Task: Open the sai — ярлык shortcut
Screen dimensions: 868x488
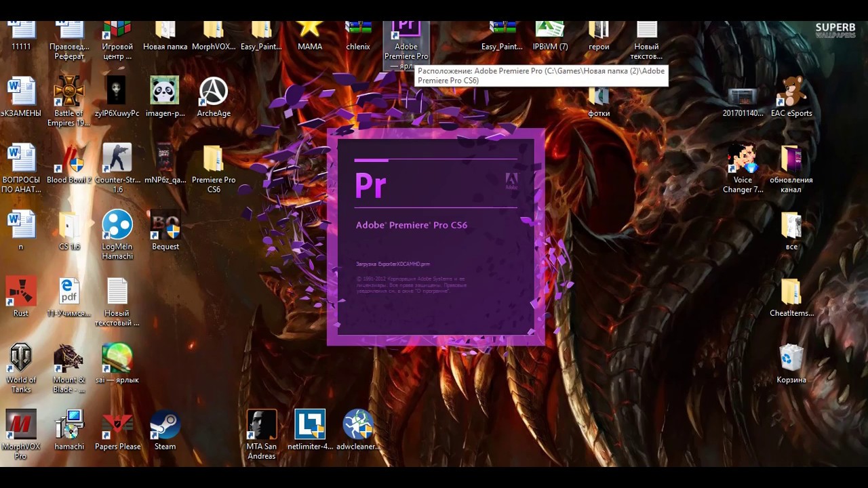Action: coord(117,363)
